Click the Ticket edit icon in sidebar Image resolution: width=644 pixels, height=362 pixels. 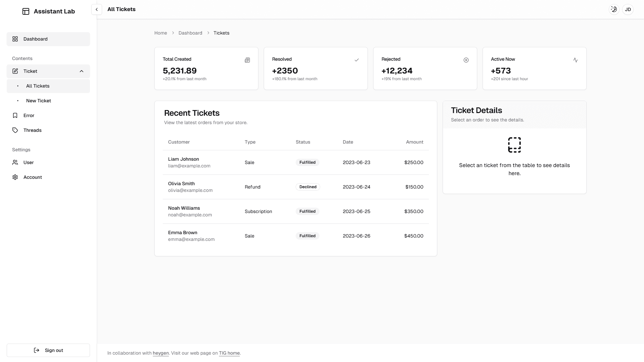click(x=15, y=71)
